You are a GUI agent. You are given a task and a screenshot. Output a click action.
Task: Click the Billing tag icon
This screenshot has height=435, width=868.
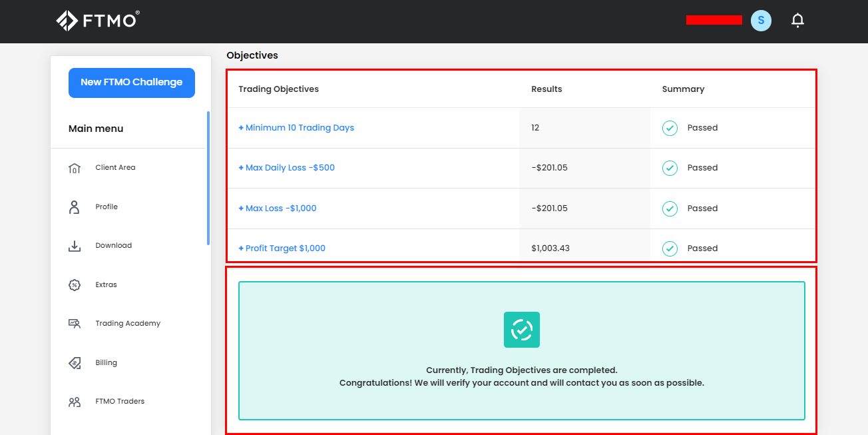pos(75,363)
